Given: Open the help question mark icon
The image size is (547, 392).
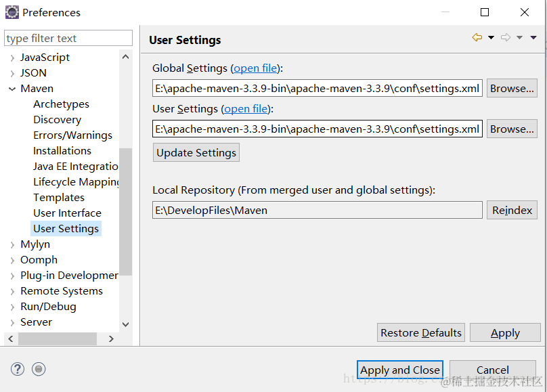Looking at the screenshot, I should point(18,369).
